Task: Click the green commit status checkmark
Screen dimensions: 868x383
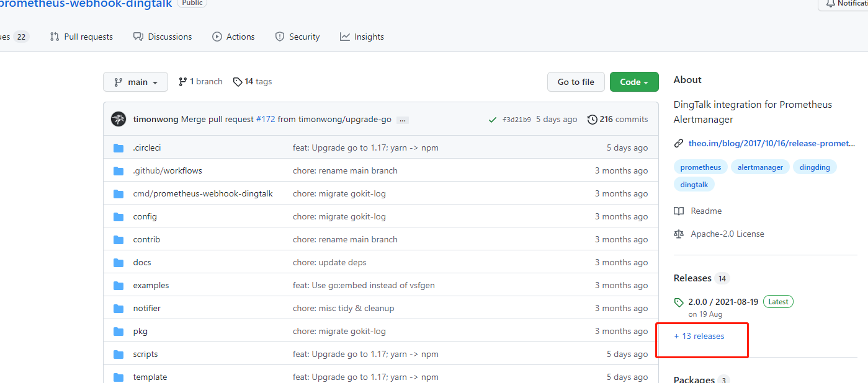Action: 492,120
